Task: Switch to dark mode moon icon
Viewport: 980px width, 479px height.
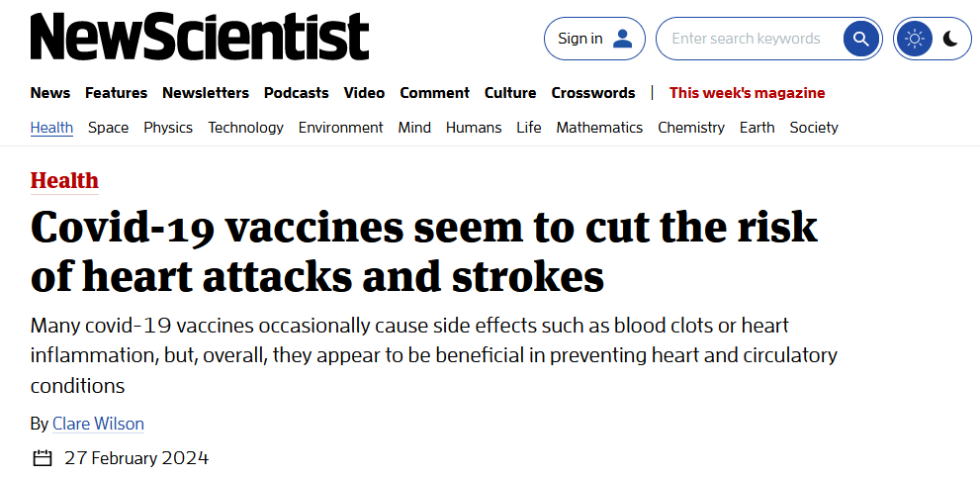Action: [x=950, y=39]
